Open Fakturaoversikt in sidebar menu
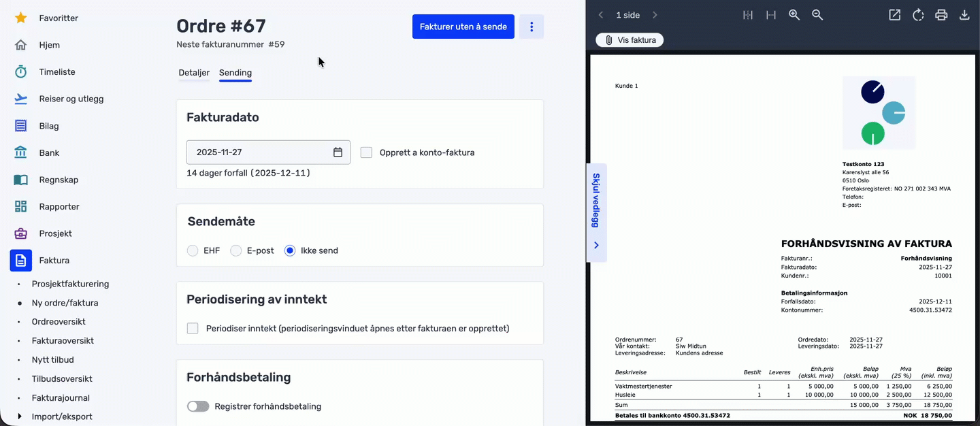The height and width of the screenshot is (426, 980). pyautogui.click(x=63, y=341)
